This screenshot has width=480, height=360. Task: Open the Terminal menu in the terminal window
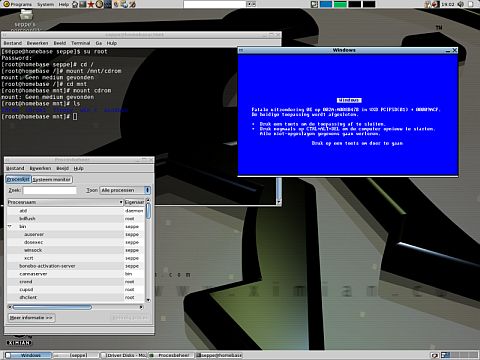81,43
